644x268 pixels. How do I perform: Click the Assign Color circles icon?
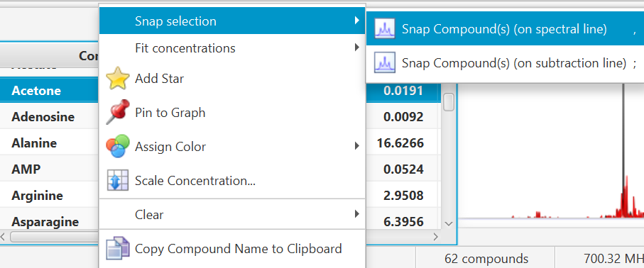(117, 146)
